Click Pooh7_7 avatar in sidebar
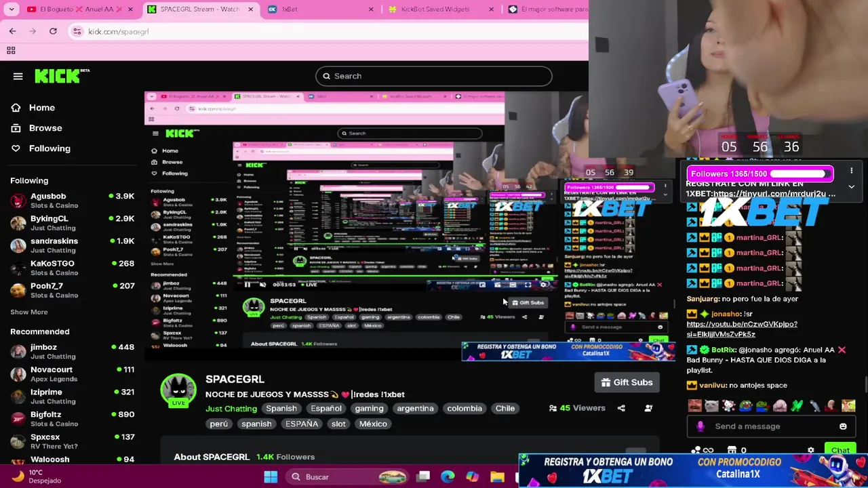Viewport: 868px width, 488px height. [x=18, y=290]
